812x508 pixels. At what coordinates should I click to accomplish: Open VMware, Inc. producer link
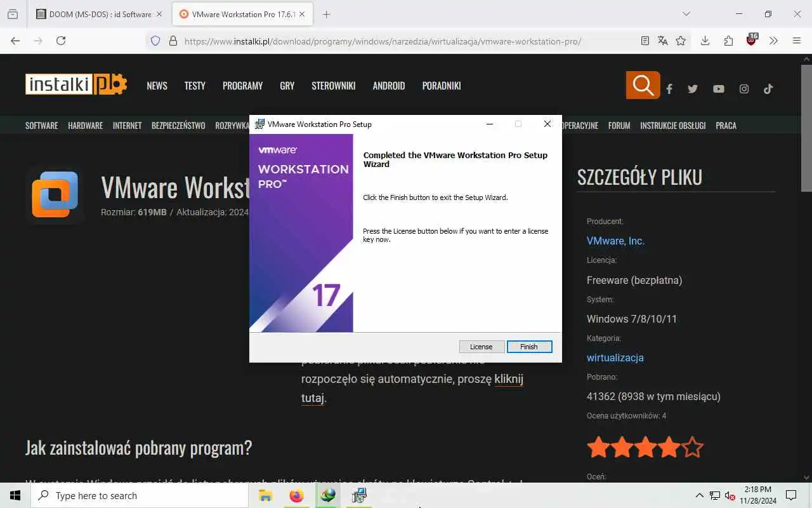click(615, 241)
